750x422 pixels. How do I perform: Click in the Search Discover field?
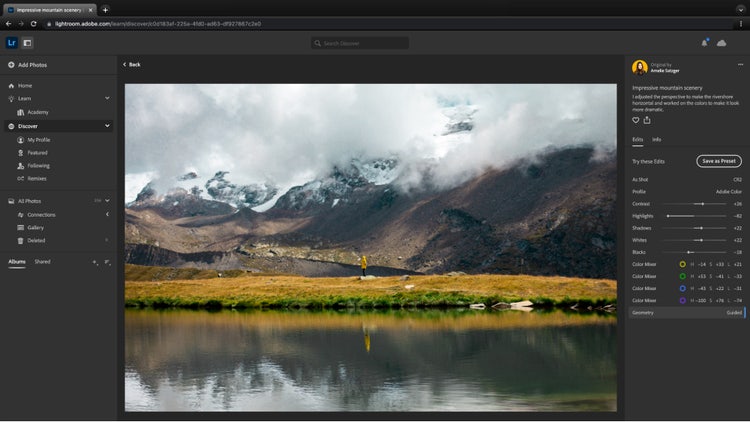click(360, 43)
